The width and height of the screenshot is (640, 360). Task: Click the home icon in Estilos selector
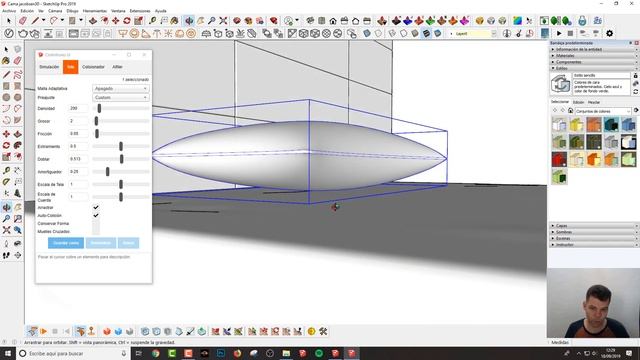coord(571,111)
